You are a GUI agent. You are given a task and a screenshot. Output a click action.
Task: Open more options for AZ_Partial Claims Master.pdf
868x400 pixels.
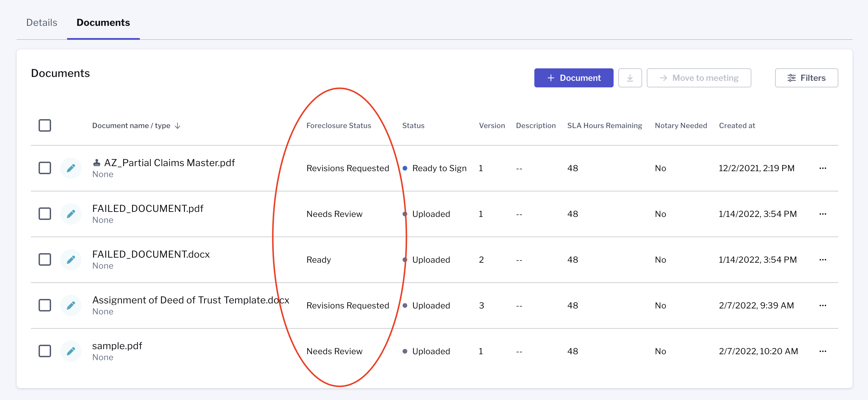[x=823, y=168]
